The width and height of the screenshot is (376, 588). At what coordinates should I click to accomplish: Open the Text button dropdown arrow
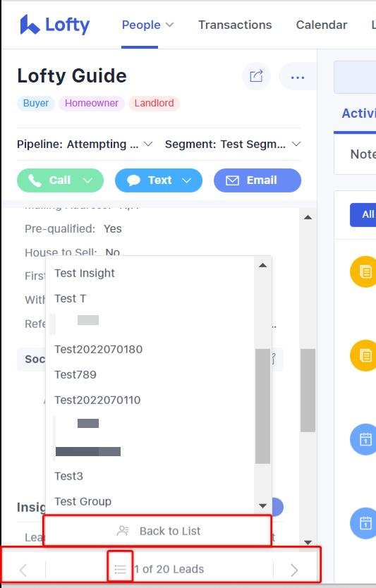(186, 180)
